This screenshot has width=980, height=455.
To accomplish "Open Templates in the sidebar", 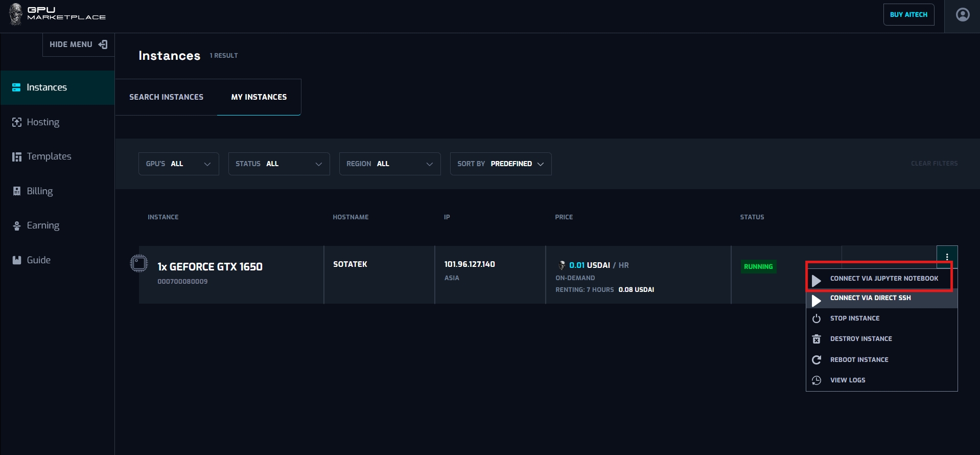I will click(49, 156).
